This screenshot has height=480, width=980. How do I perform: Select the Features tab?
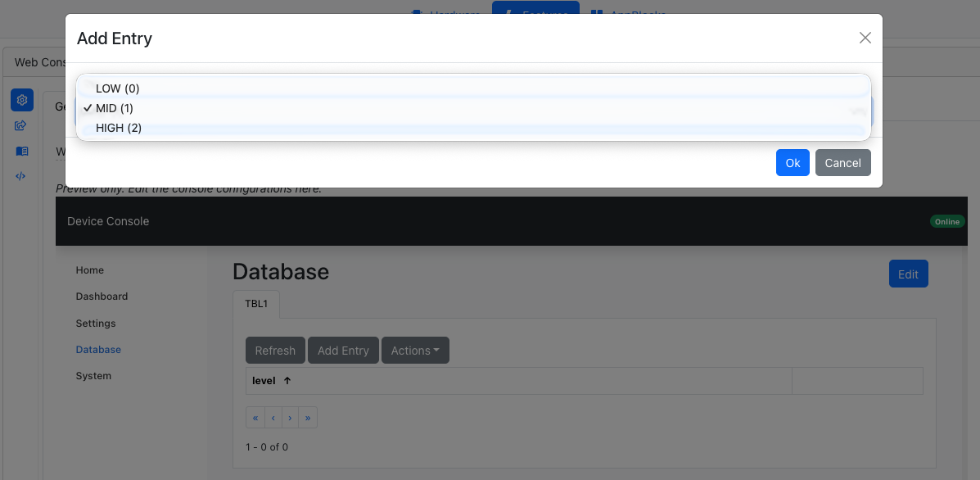[x=535, y=11]
